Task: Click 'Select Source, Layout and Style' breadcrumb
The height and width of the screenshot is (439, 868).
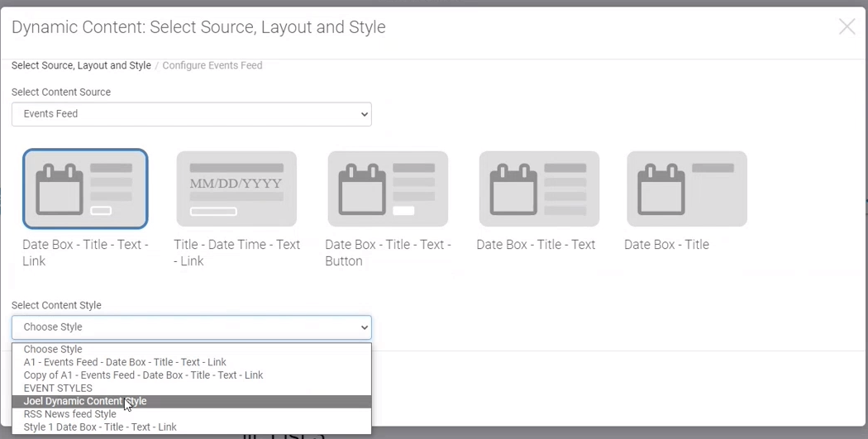Action: tap(81, 65)
